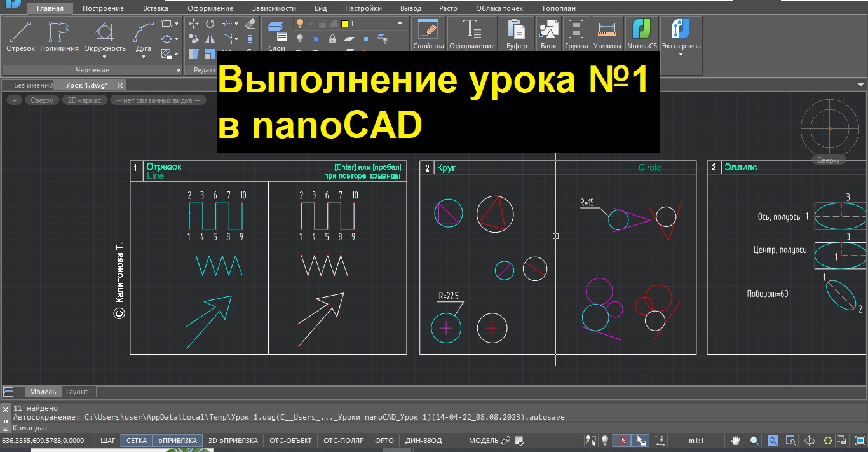
Task: Open the Группа group panel
Action: tap(576, 34)
